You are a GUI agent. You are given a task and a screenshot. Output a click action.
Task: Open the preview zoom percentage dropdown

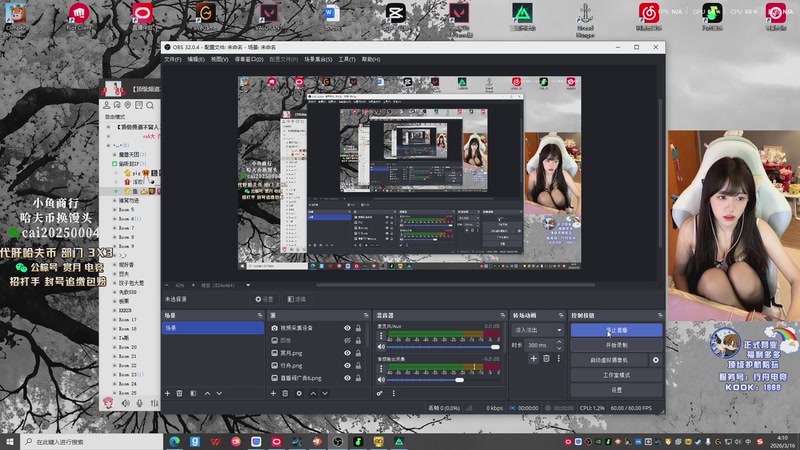pos(180,285)
